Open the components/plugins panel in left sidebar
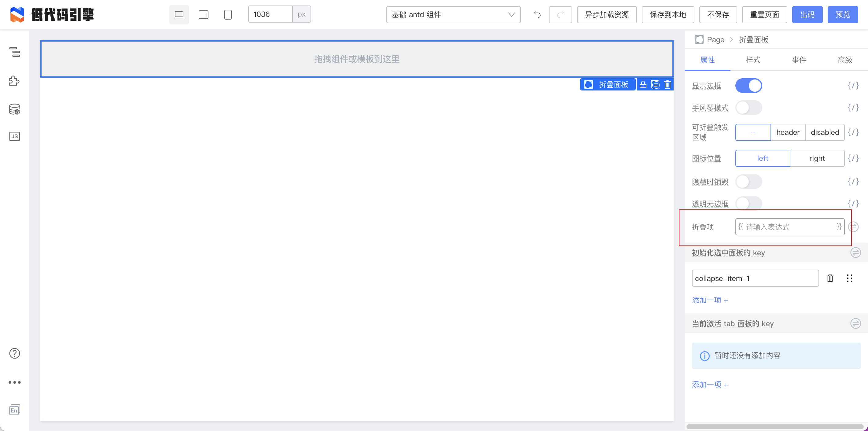868x431 pixels. (x=15, y=81)
